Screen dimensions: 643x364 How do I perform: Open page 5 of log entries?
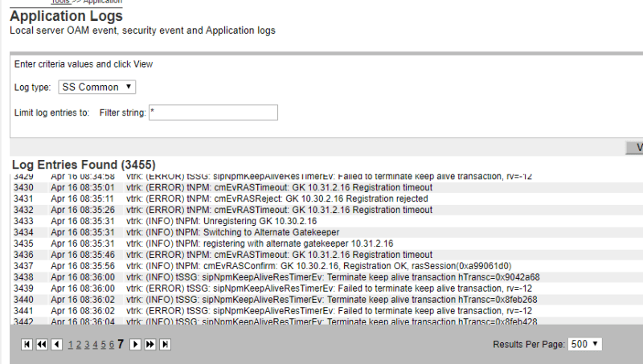[104, 345]
